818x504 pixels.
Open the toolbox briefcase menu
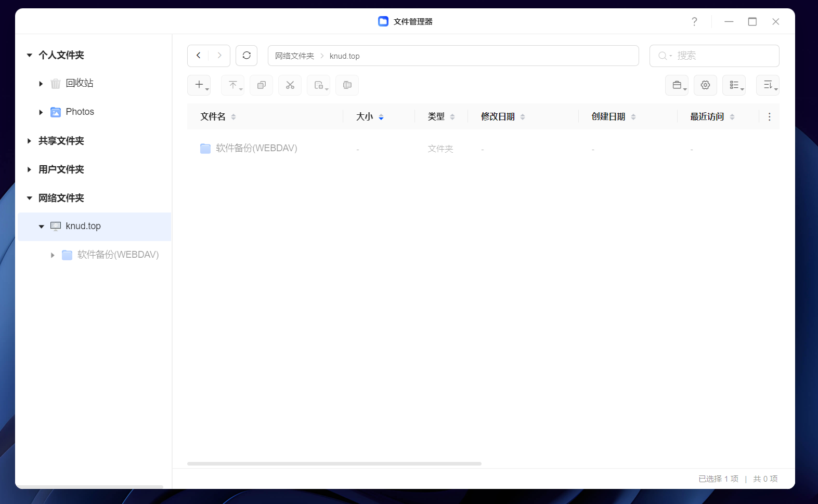coord(677,85)
